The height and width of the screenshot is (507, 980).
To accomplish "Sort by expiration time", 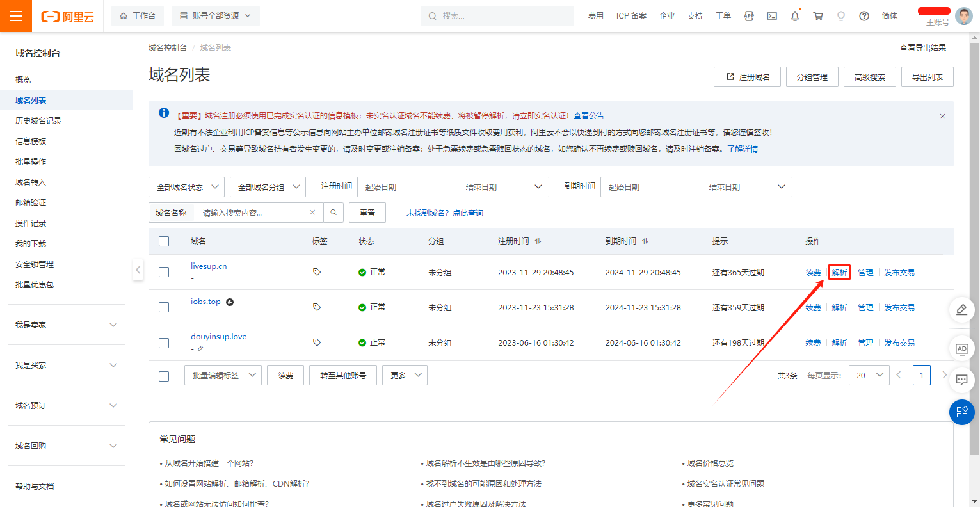I will pos(645,241).
